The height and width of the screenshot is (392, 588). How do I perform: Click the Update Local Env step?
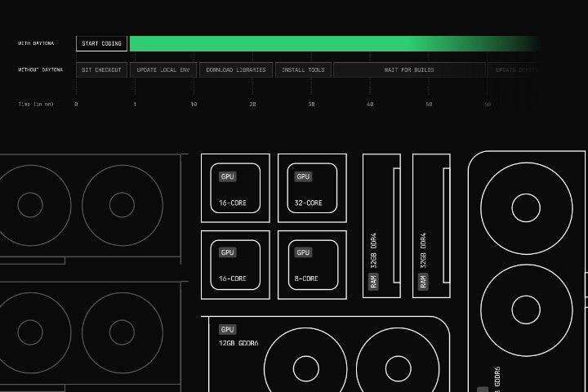pyautogui.click(x=163, y=70)
